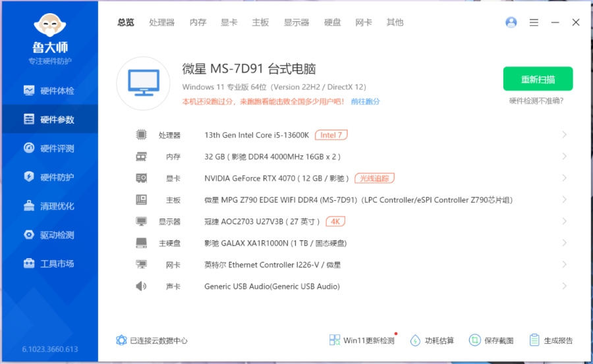Click 32 GB 影驰 DDR4 4000MHz text
The image size is (593, 364).
(272, 157)
